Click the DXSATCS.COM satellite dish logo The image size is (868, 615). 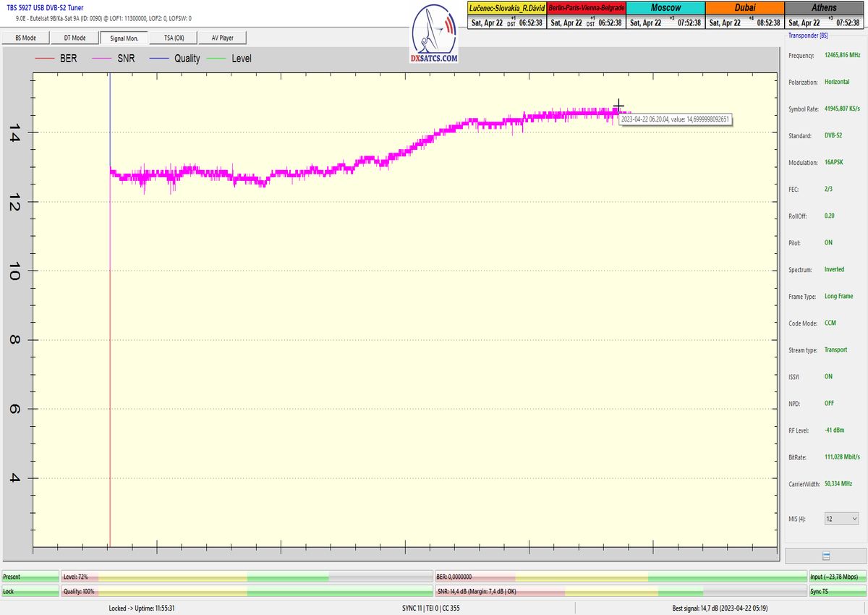[x=434, y=34]
